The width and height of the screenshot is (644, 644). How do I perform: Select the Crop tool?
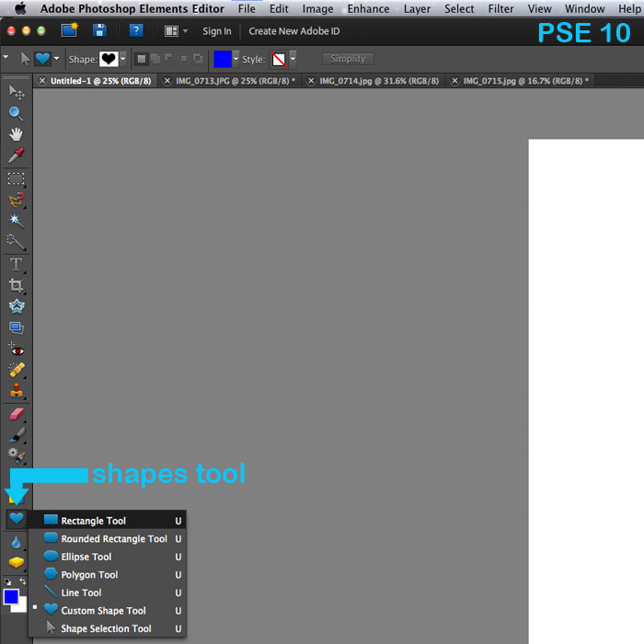pyautogui.click(x=16, y=285)
